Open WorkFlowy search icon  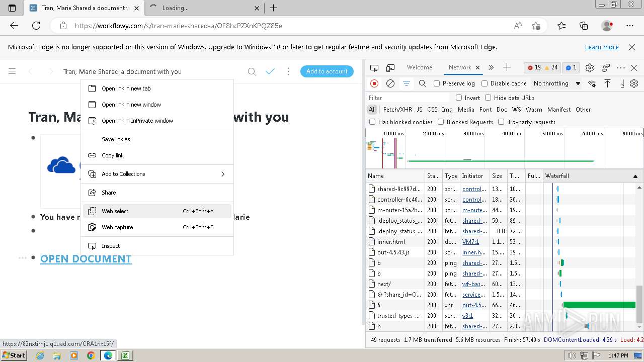pyautogui.click(x=252, y=71)
